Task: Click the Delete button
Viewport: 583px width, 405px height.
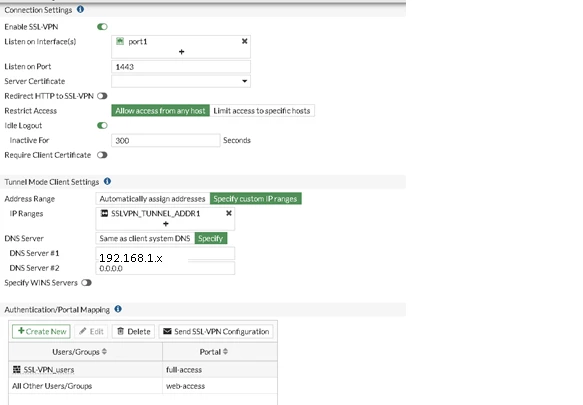Action: (x=134, y=331)
